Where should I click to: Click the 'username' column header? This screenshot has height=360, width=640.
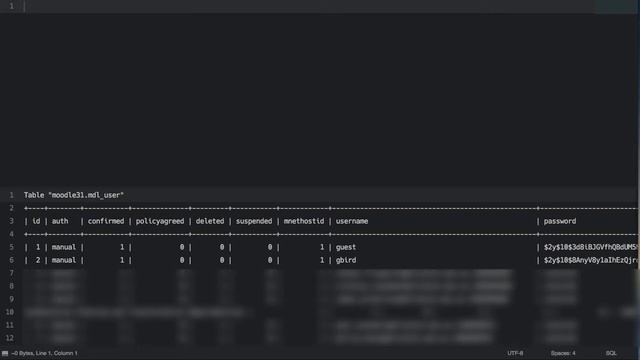[x=352, y=221]
